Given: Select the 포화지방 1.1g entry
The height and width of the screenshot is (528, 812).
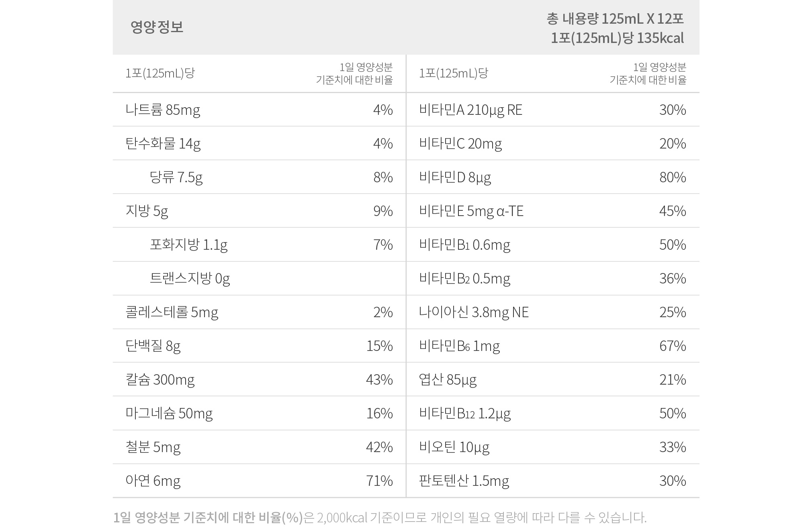Looking at the screenshot, I should coord(188,245).
